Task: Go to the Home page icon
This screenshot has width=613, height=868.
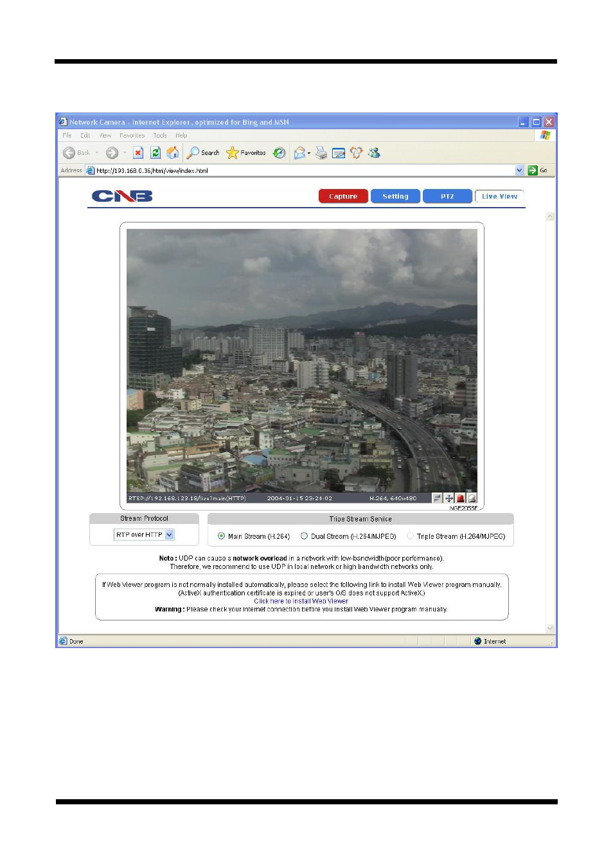Action: click(172, 152)
